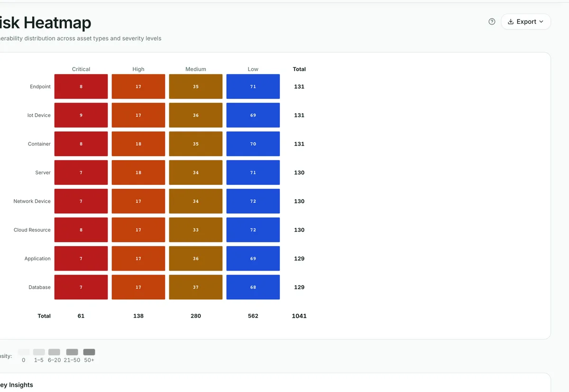The width and height of the screenshot is (569, 392).
Task: Click Network Device Critical cell
Action: 81,201
